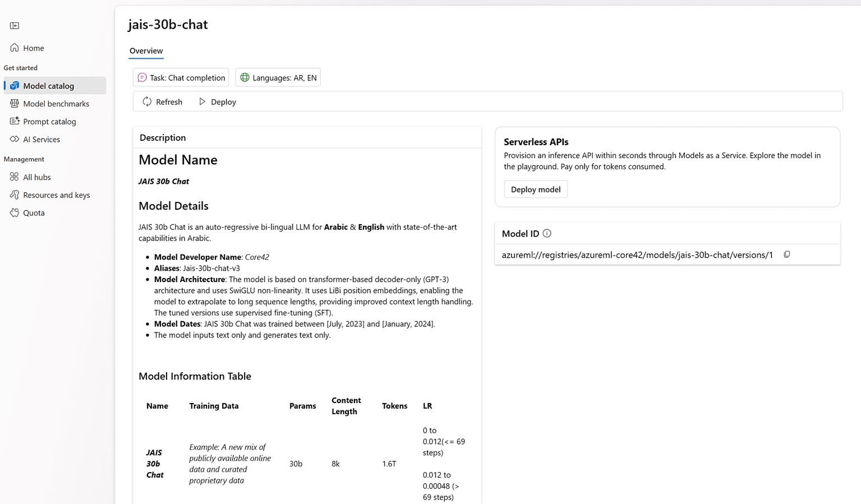Click the Deploy model button
The height and width of the screenshot is (504, 861).
535,189
